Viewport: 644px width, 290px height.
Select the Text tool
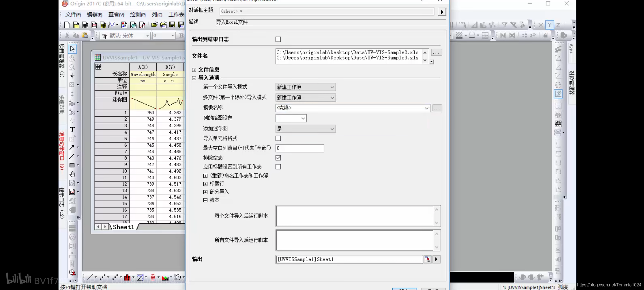(x=72, y=129)
